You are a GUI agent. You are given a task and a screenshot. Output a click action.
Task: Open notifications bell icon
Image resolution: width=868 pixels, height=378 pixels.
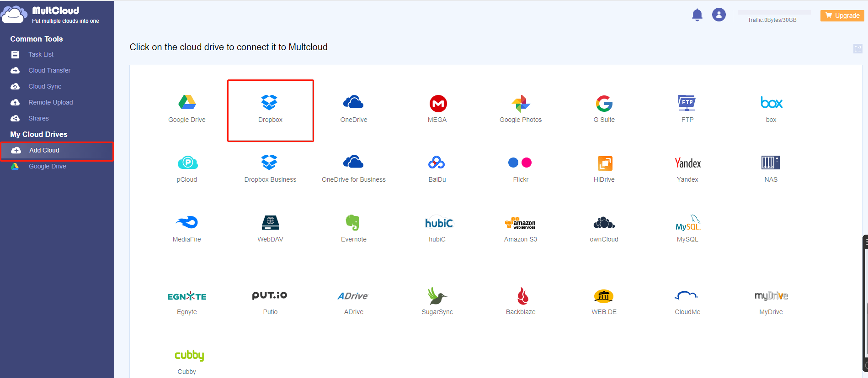(x=697, y=15)
